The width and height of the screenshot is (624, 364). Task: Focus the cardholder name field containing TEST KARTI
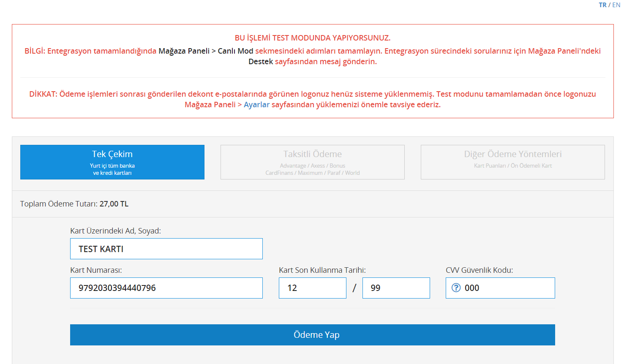166,249
